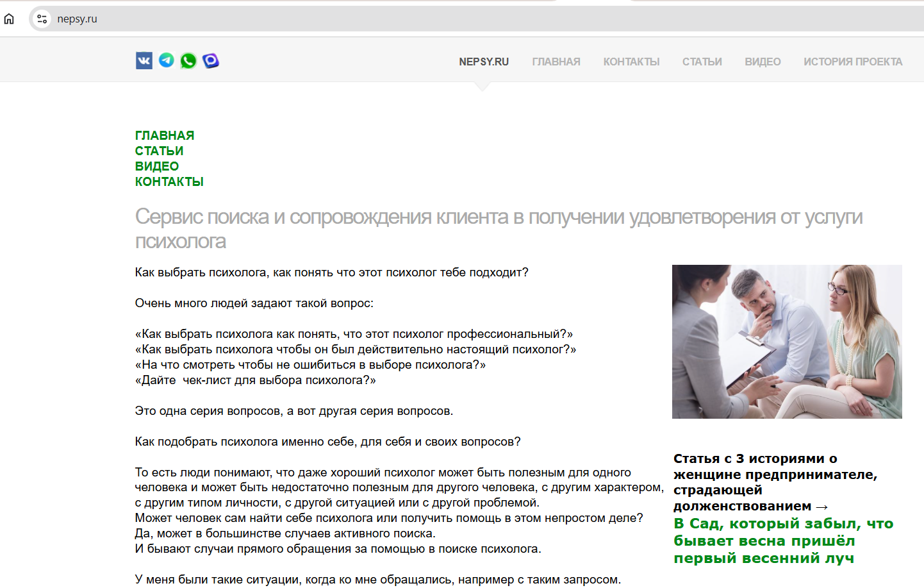Click the heading "Сервис поиска и сопровождения клиента…"

coord(499,229)
